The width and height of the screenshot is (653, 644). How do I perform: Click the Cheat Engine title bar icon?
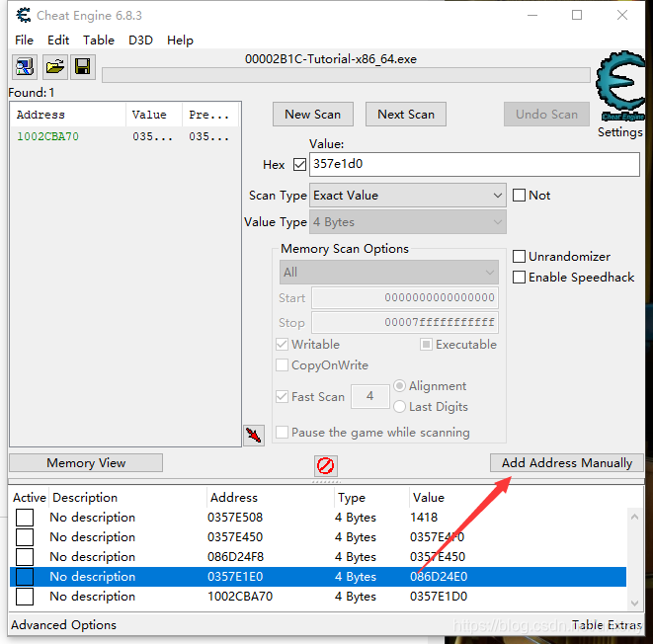tap(24, 16)
